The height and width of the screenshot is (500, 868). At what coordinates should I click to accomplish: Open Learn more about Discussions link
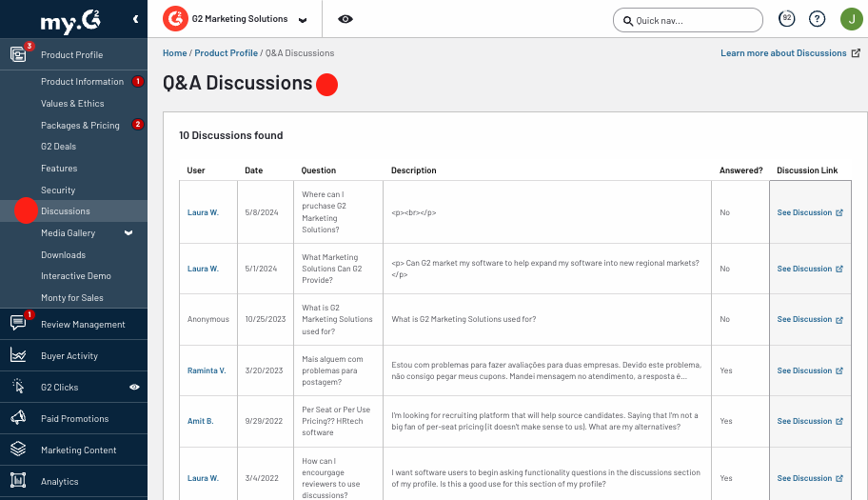pos(783,53)
